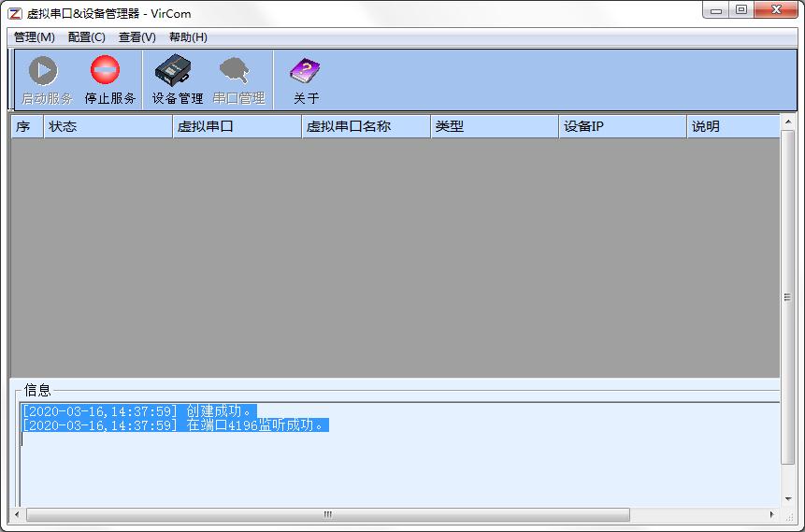
Task: Click the 类型 column header
Action: tap(495, 126)
